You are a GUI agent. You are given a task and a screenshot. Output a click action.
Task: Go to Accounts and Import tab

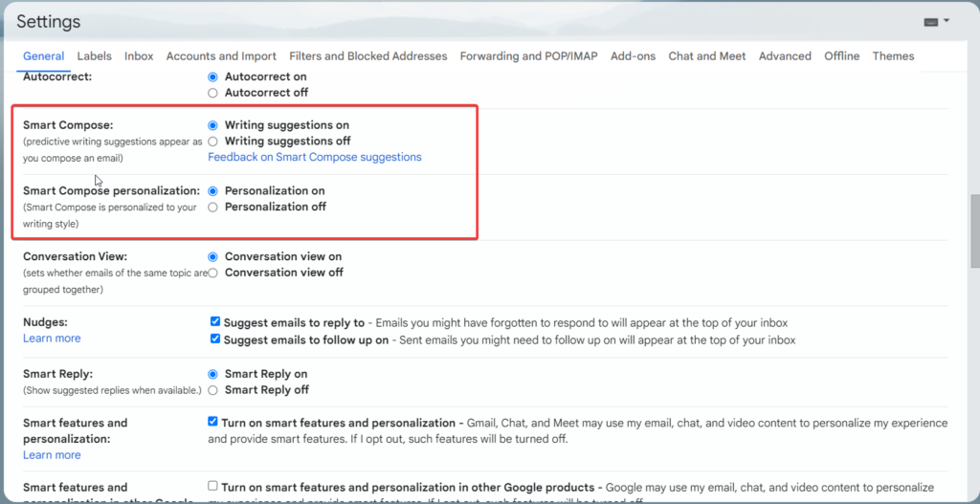221,56
